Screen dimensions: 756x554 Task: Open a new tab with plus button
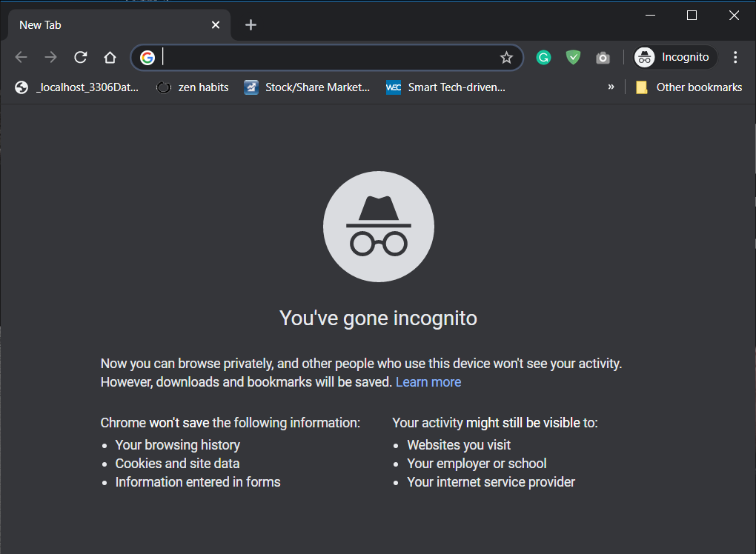pos(251,24)
